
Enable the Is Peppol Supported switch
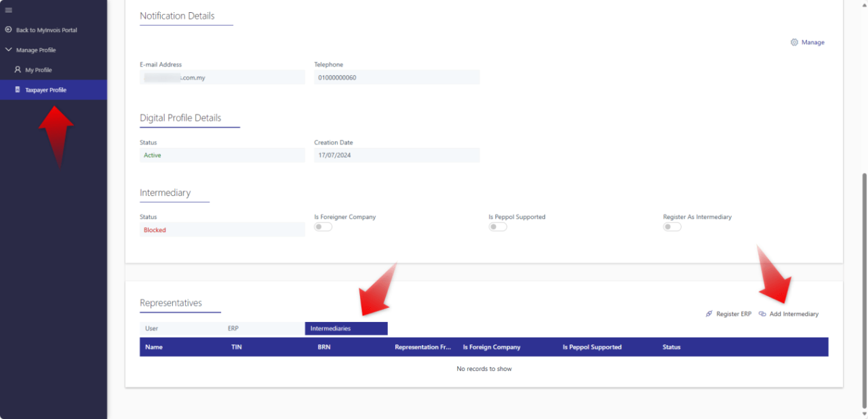point(497,226)
